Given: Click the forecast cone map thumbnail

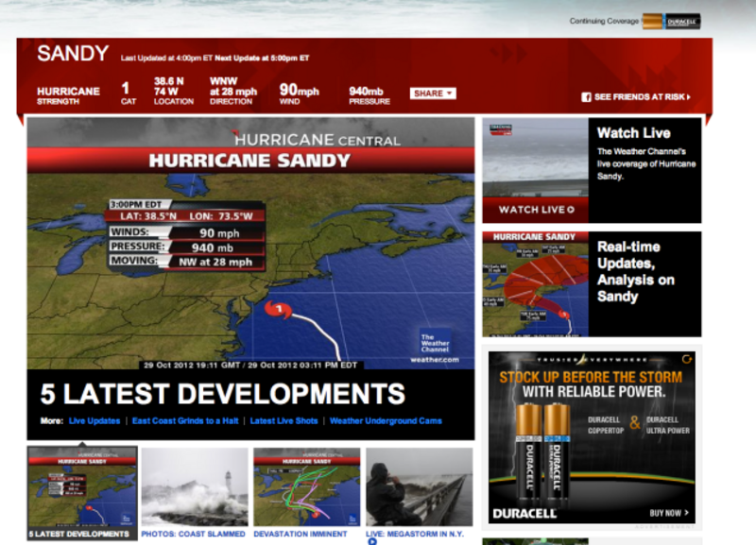Looking at the screenshot, I should point(535,284).
